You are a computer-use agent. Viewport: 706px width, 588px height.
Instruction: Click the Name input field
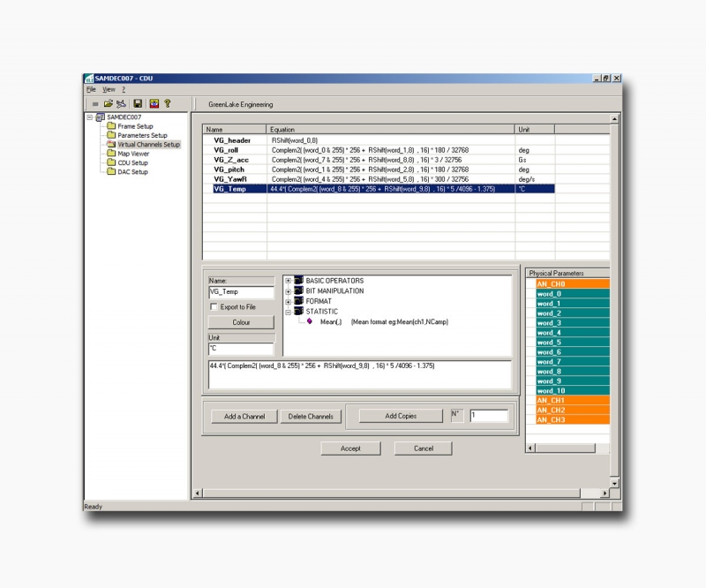coord(241,291)
